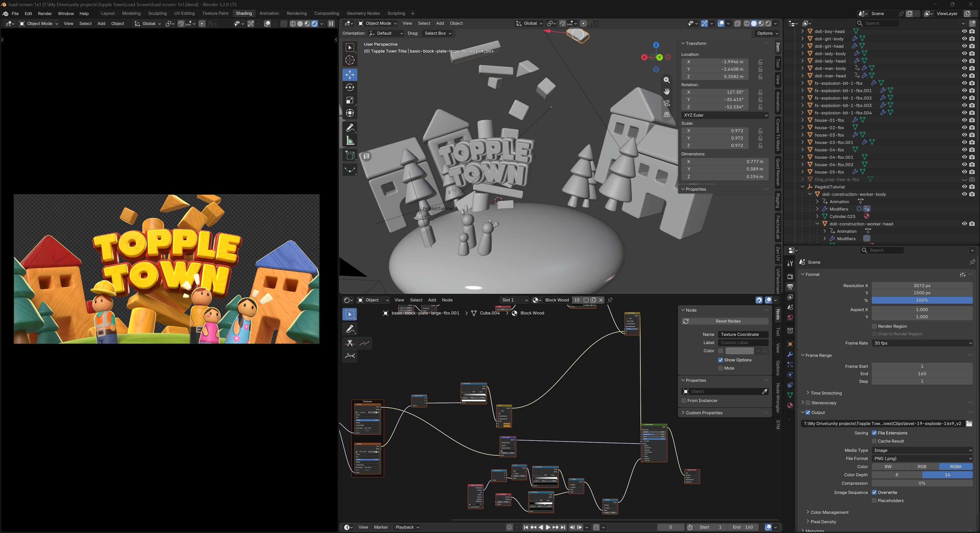The width and height of the screenshot is (980, 533).
Task: Select the Cursor tool in the 3D viewport toolbar
Action: (x=350, y=60)
